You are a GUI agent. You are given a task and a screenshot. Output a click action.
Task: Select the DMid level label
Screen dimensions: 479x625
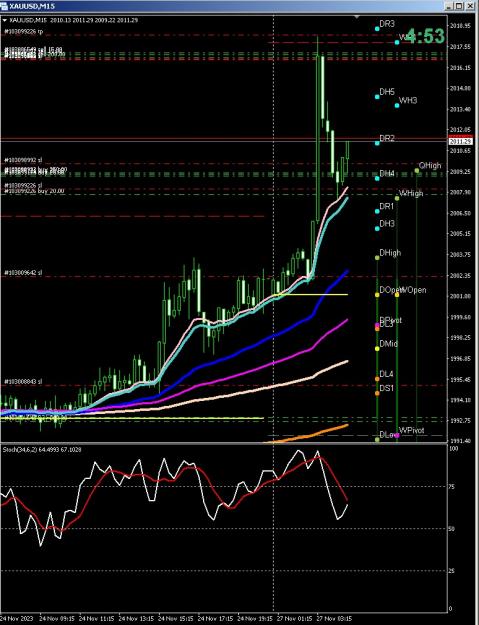tap(389, 344)
